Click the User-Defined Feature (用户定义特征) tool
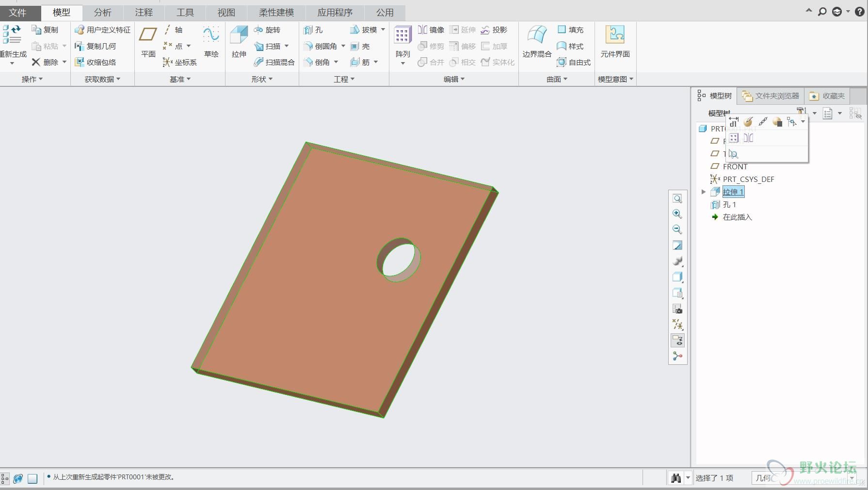Screen dimensions: 868x490 (102, 30)
